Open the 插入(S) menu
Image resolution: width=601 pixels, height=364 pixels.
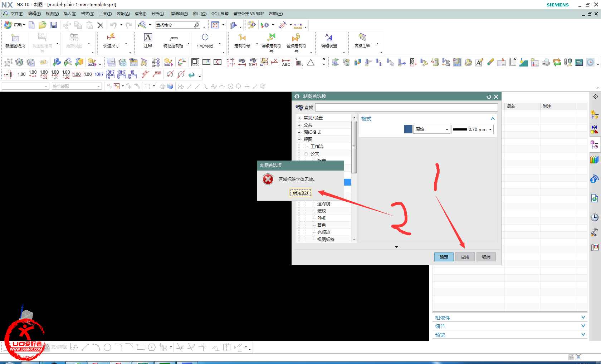tap(70, 14)
